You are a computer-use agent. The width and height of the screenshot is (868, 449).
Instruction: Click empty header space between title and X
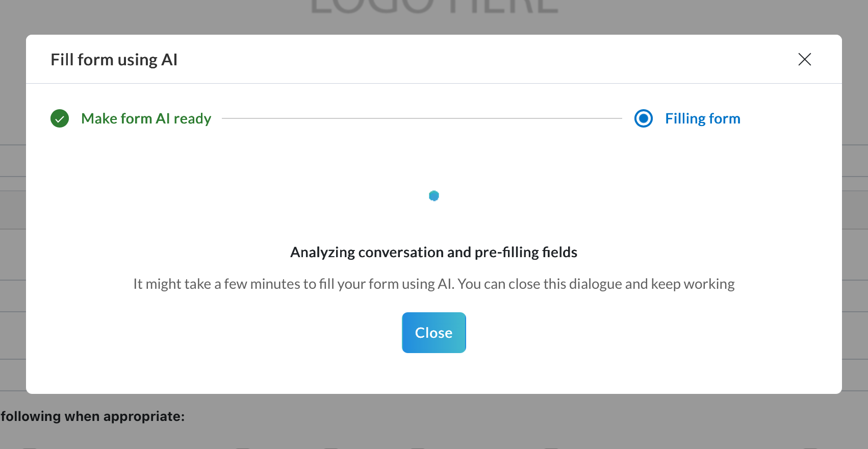tap(484, 60)
